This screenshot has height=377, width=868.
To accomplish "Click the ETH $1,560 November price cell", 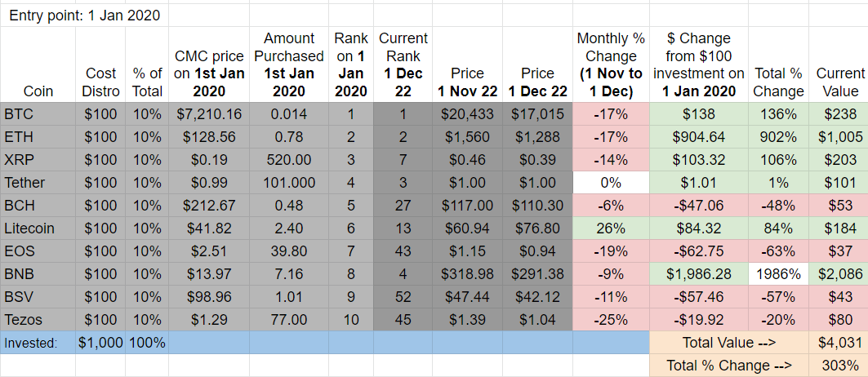I will pyautogui.click(x=467, y=137).
